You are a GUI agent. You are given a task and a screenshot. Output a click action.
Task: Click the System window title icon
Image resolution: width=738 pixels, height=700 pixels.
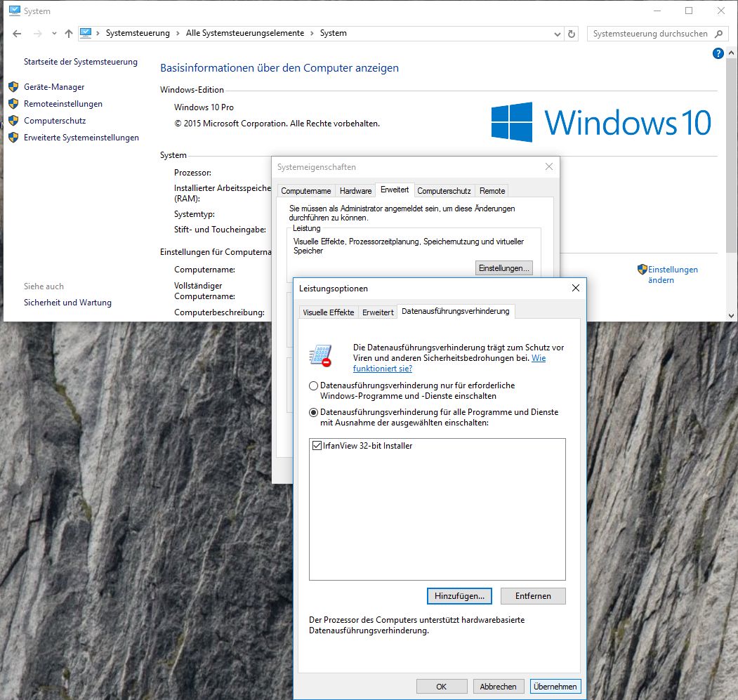15,11
